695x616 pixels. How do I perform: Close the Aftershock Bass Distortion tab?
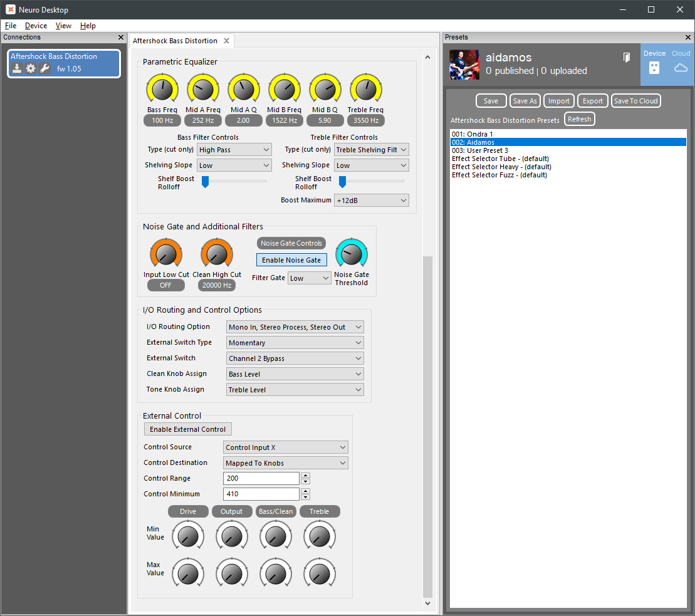(226, 41)
